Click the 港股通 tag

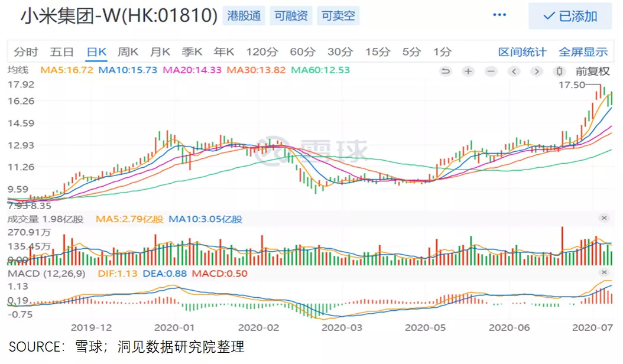point(244,16)
